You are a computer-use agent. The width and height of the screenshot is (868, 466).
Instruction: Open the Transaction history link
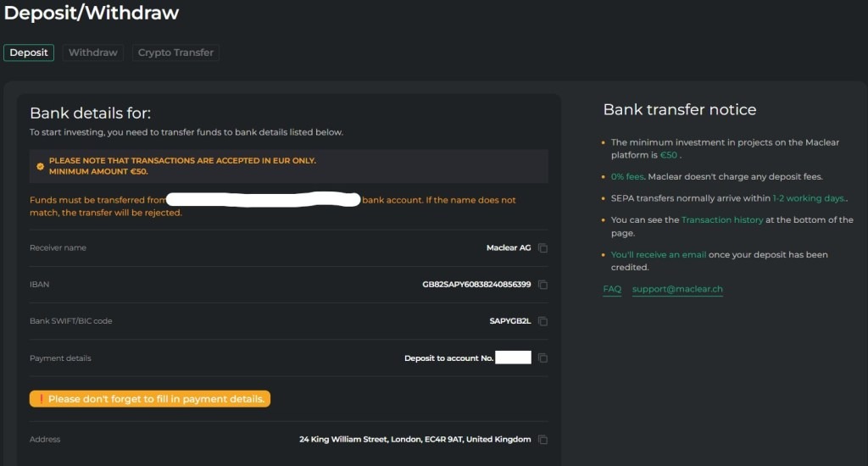(x=722, y=220)
